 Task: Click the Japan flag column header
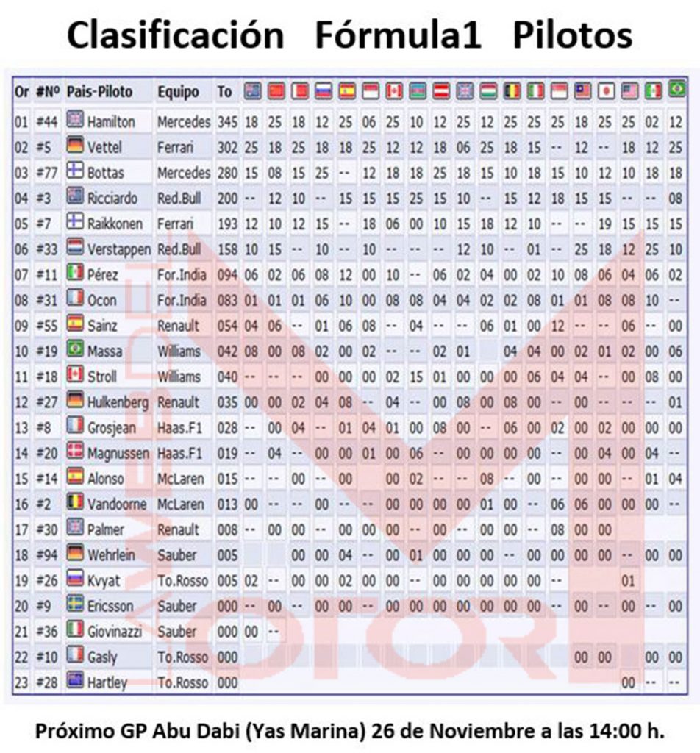coord(606,91)
